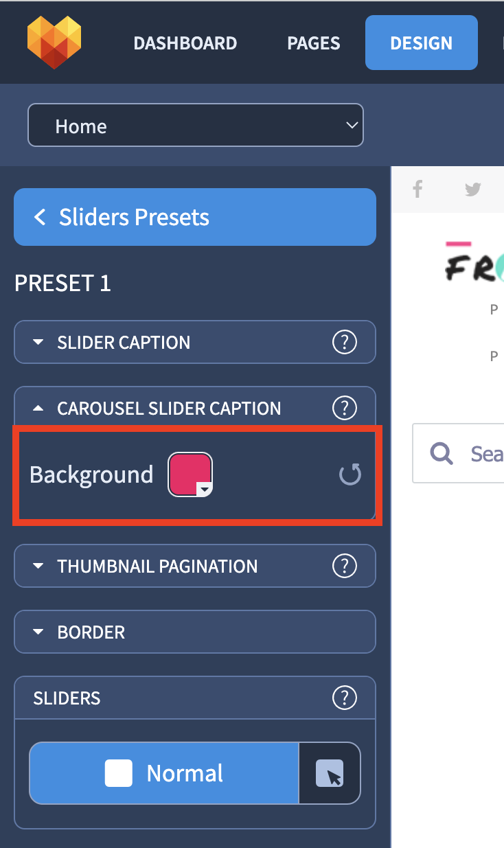Image resolution: width=504 pixels, height=848 pixels.
Task: Select the Normal state button
Action: (164, 773)
